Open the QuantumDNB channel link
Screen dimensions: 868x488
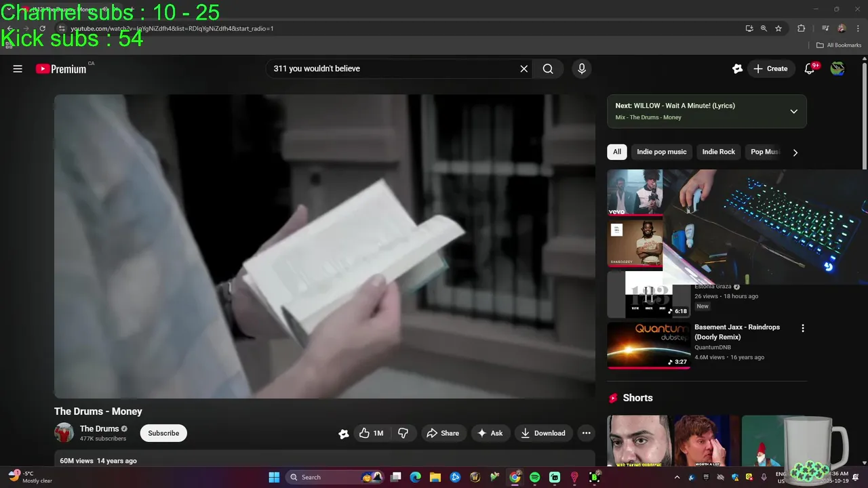pos(713,347)
